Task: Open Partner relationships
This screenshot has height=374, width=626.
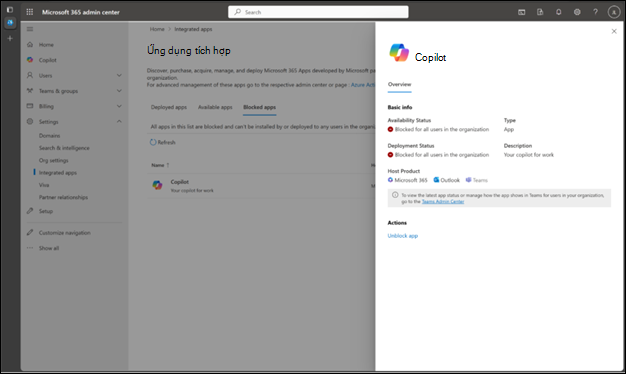Action: click(63, 197)
